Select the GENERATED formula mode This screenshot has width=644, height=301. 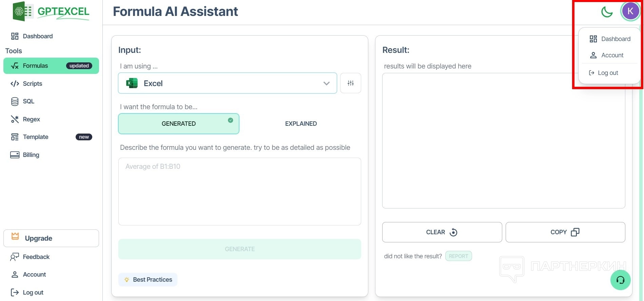point(178,124)
